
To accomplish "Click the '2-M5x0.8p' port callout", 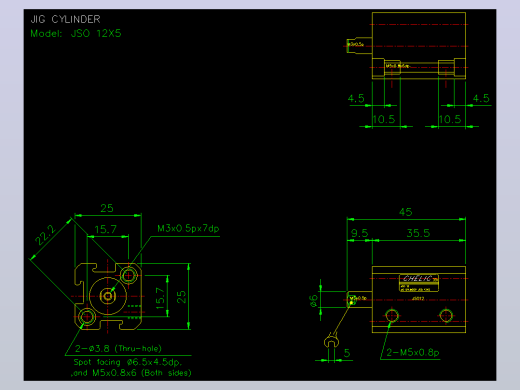I will click(413, 352).
